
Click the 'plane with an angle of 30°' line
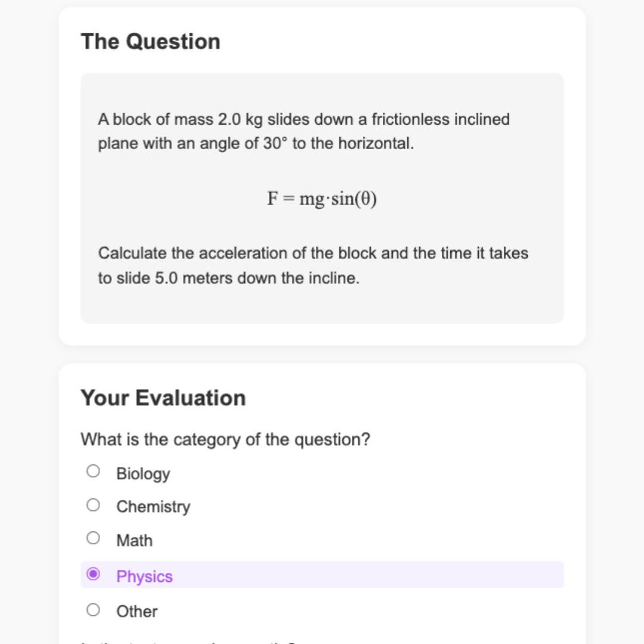[x=256, y=144]
